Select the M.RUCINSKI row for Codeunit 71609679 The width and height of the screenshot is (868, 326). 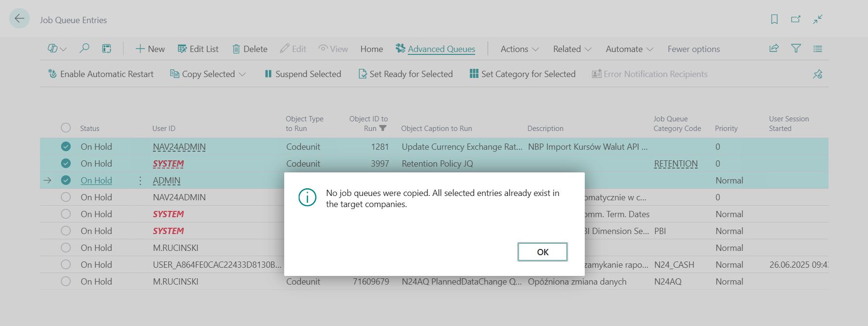[66, 281]
